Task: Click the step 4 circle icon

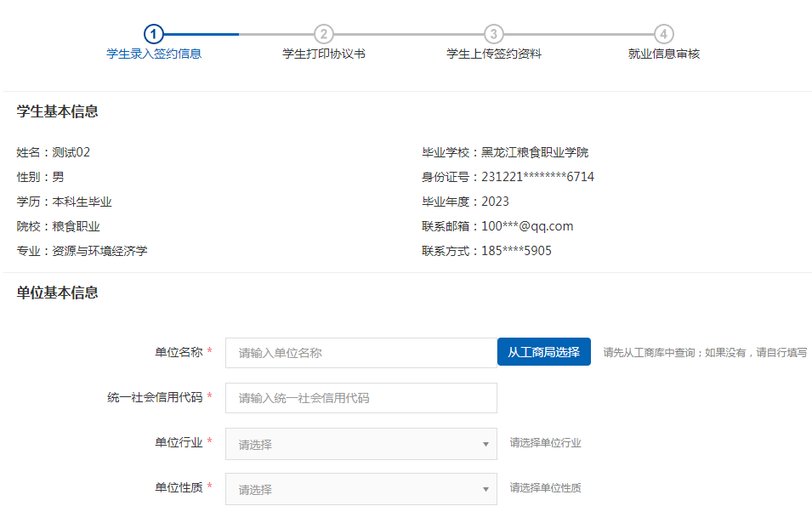Action: [664, 34]
